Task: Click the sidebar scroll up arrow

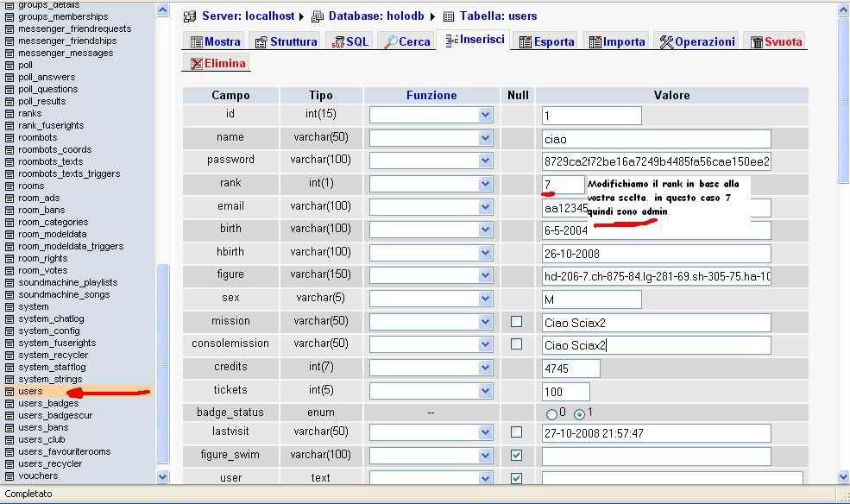Action: [x=163, y=10]
